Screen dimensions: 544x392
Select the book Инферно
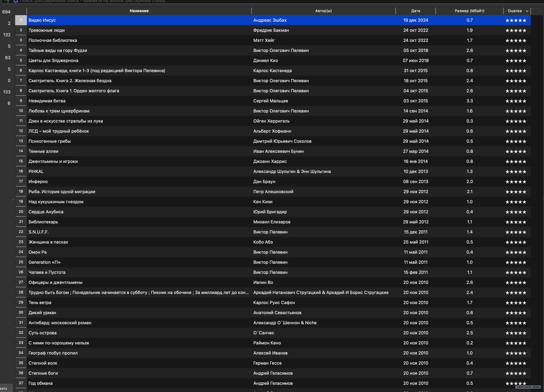[38, 182]
